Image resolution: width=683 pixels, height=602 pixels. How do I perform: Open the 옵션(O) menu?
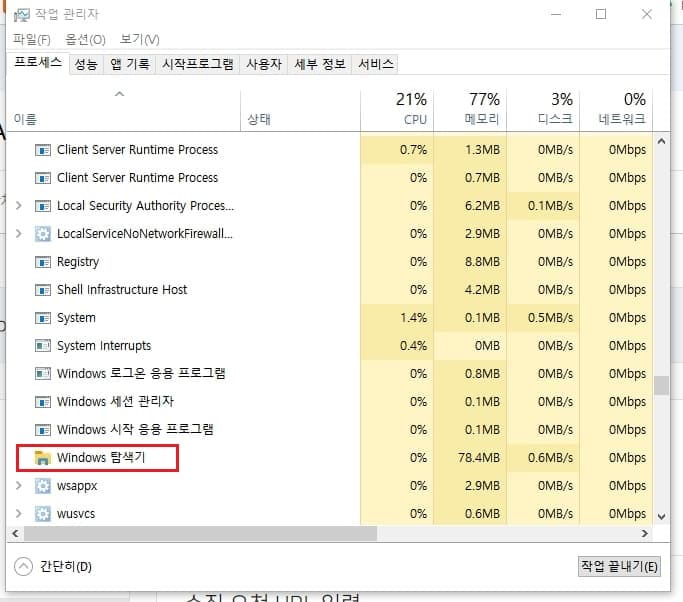[85, 40]
